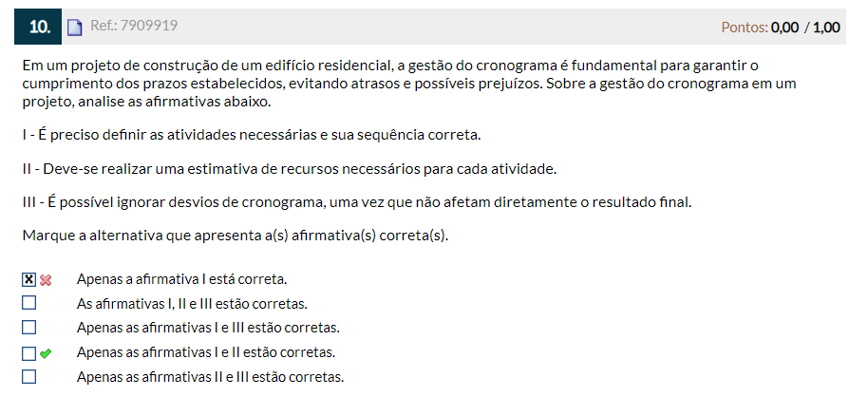Click the text 'Apenas as afirmativas II e III estão corretas'

pyautogui.click(x=210, y=378)
